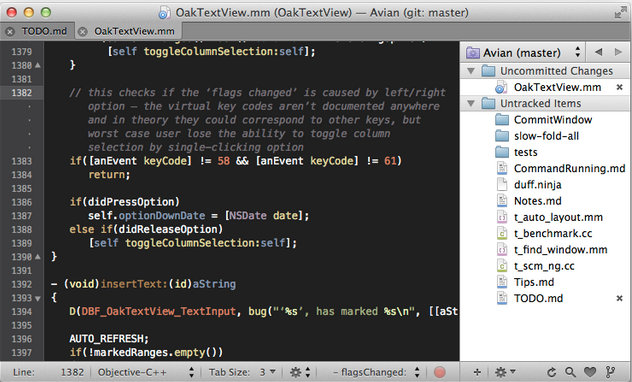Click the Notes.md document icon
The height and width of the screenshot is (382, 632).
pos(502,201)
